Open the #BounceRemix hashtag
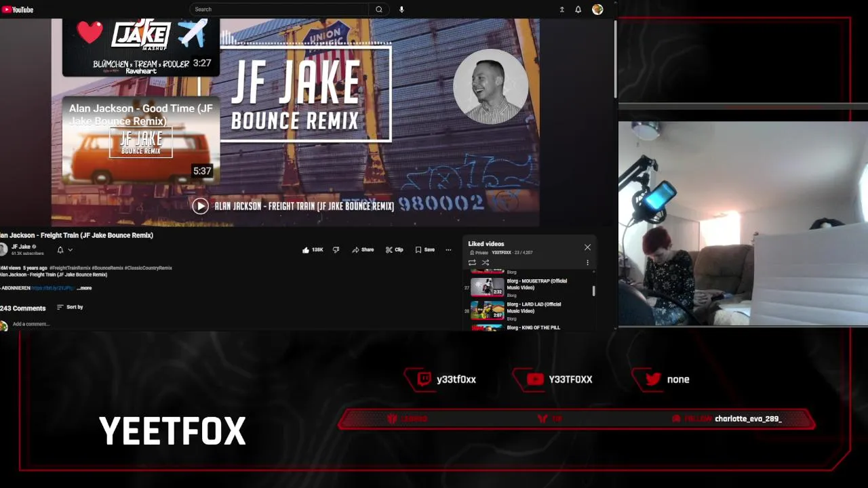 [107, 268]
